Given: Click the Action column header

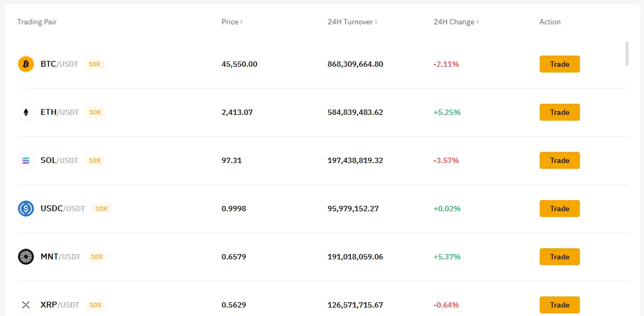Looking at the screenshot, I should [x=550, y=22].
